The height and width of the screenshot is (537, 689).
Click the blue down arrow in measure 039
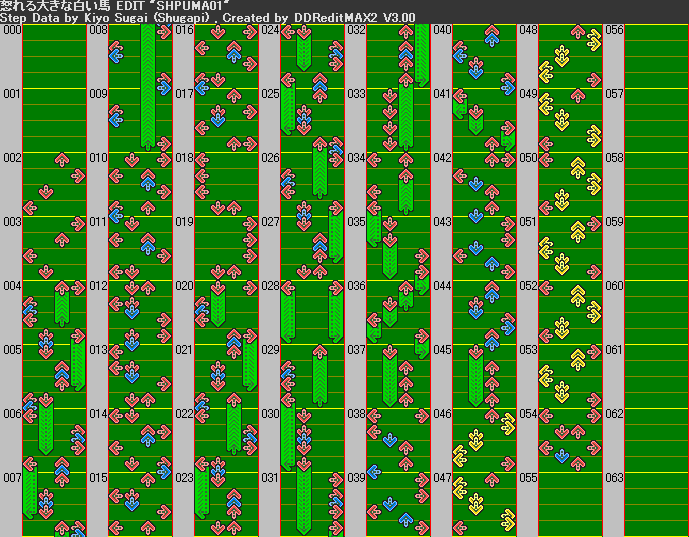coord(390,504)
